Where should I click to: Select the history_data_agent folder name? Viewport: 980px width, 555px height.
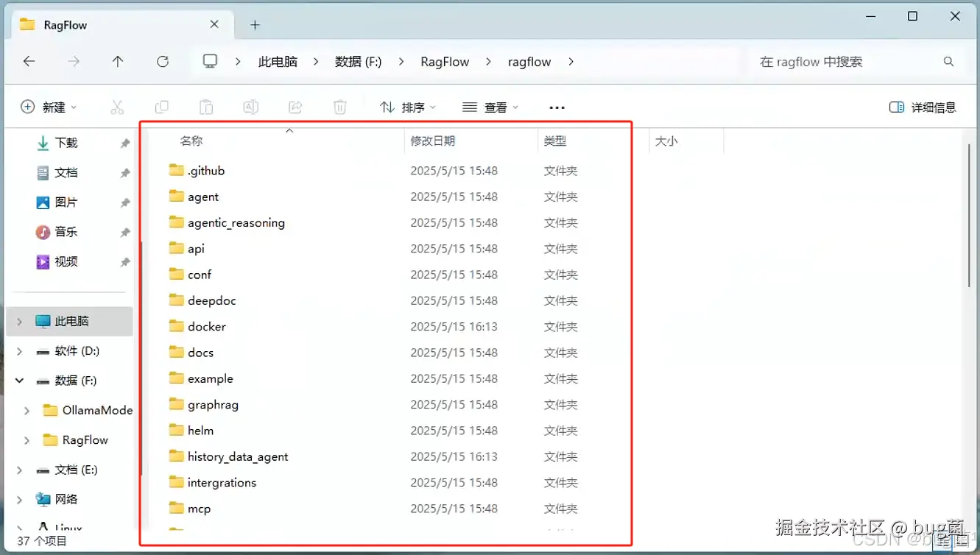238,456
